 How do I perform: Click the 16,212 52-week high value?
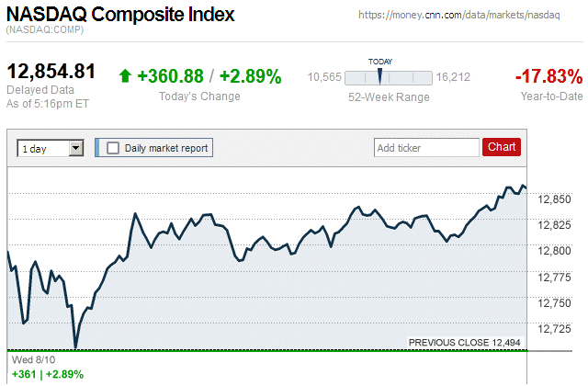(454, 76)
